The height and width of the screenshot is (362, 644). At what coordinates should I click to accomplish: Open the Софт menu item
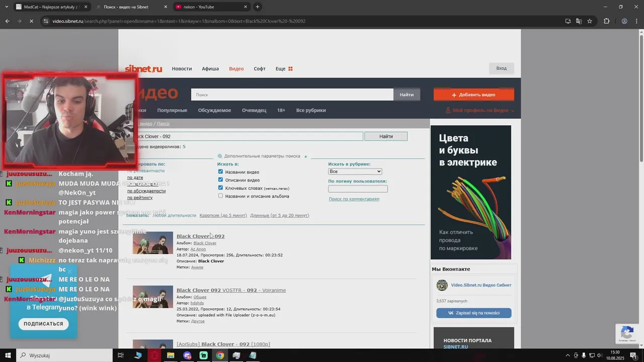[x=260, y=69]
